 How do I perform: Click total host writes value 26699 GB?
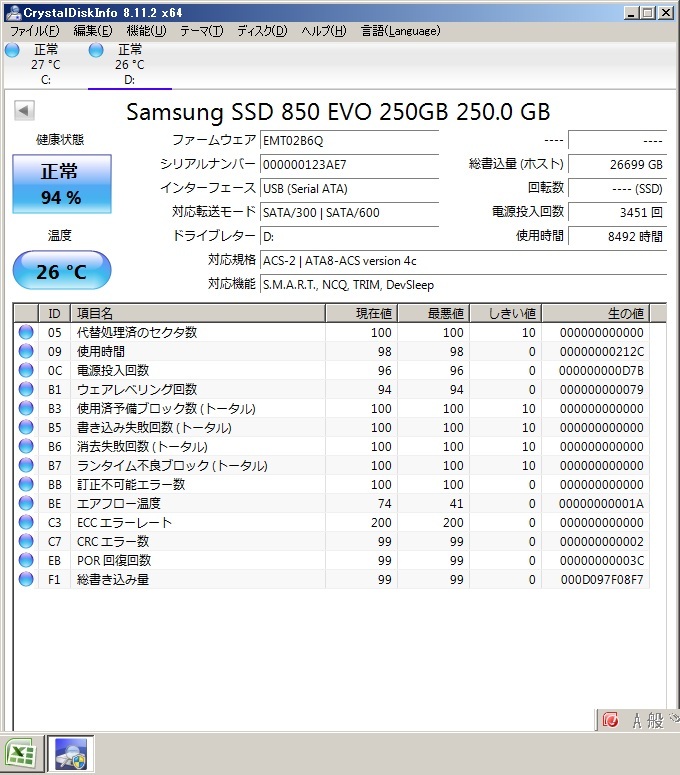617,165
